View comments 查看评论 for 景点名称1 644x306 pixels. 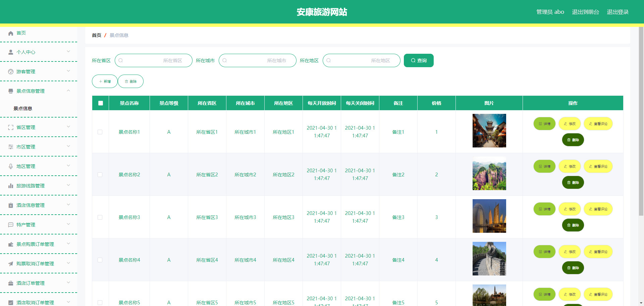tap(598, 124)
